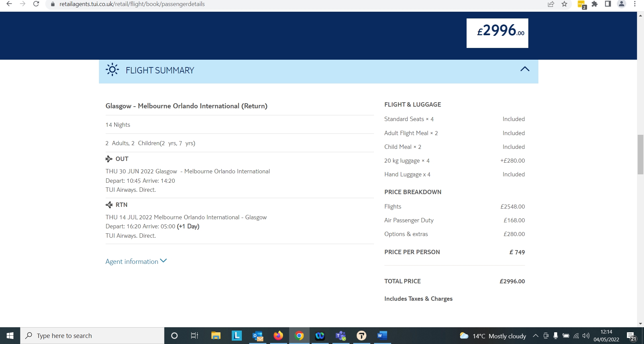
Task: Click the Flights amount £2548.00
Action: [513, 207]
